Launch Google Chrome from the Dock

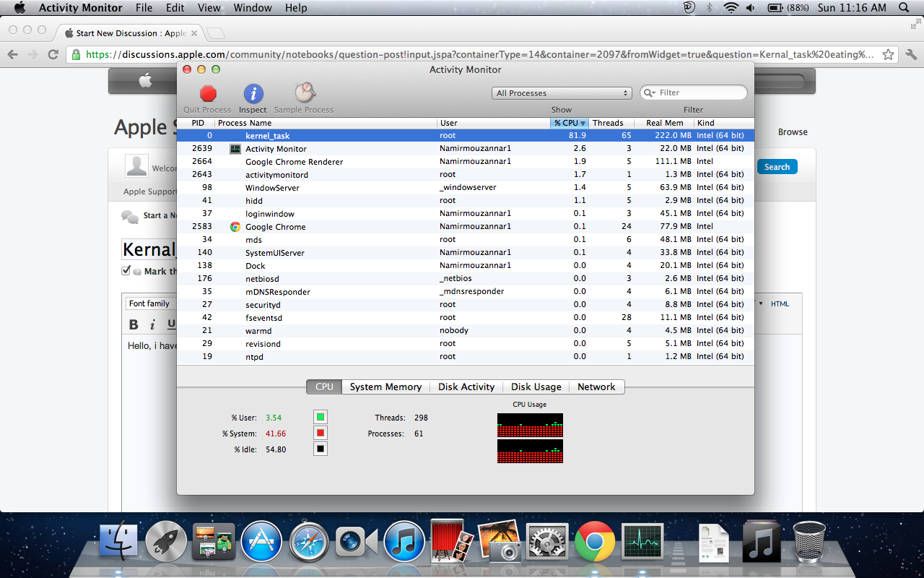click(x=595, y=540)
